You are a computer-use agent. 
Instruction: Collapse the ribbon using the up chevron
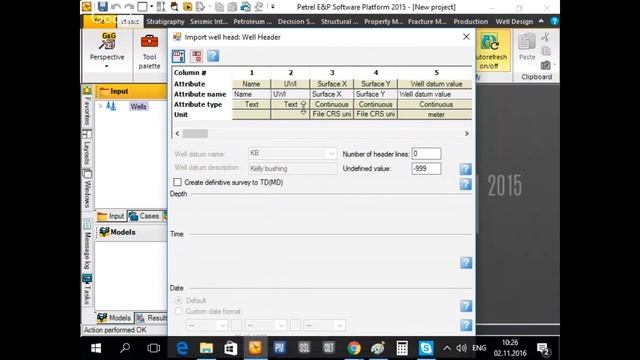pos(541,21)
